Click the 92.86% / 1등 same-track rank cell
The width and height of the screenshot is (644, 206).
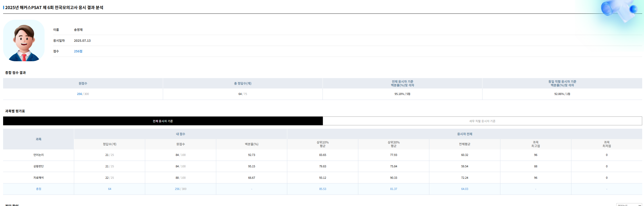(562, 94)
